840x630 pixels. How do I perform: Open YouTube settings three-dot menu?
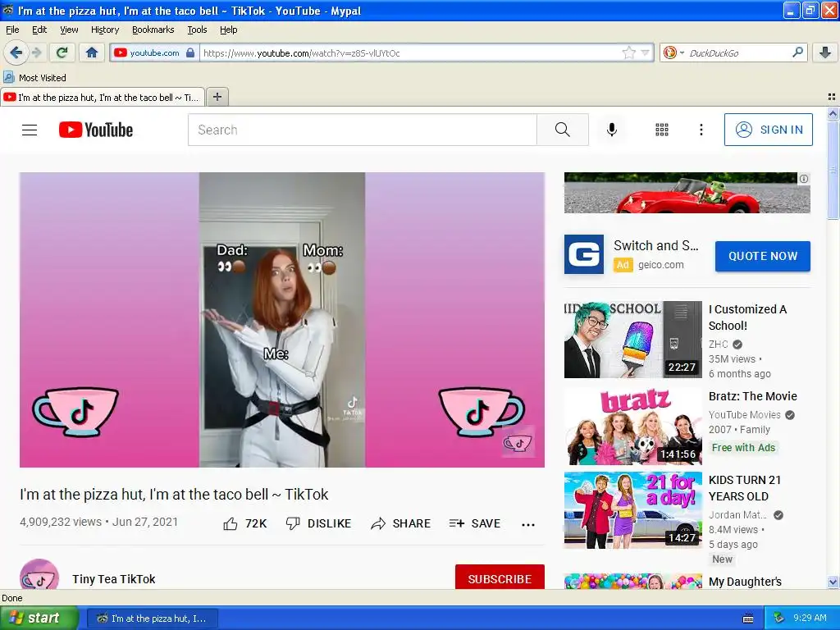[x=701, y=130]
